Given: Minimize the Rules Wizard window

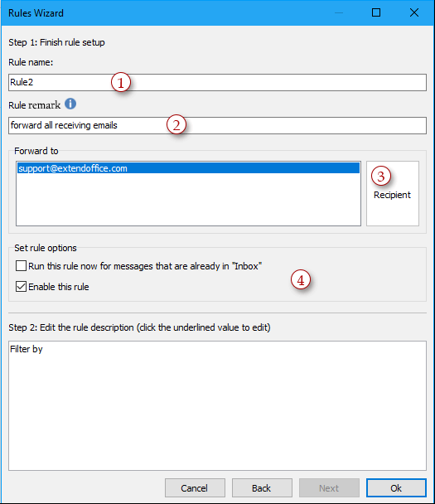Looking at the screenshot, I should tap(339, 12).
